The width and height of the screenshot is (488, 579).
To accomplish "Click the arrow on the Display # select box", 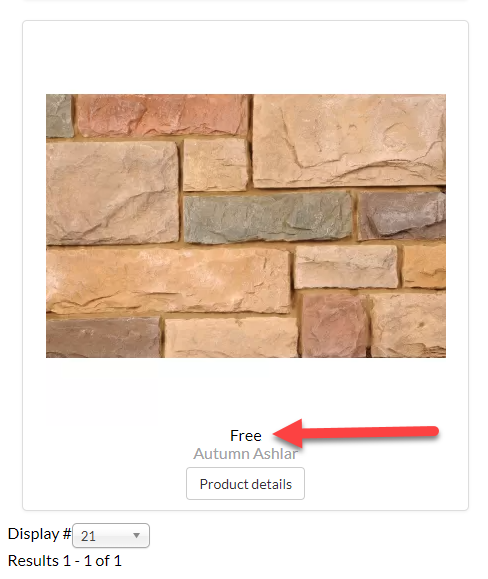I will (137, 535).
